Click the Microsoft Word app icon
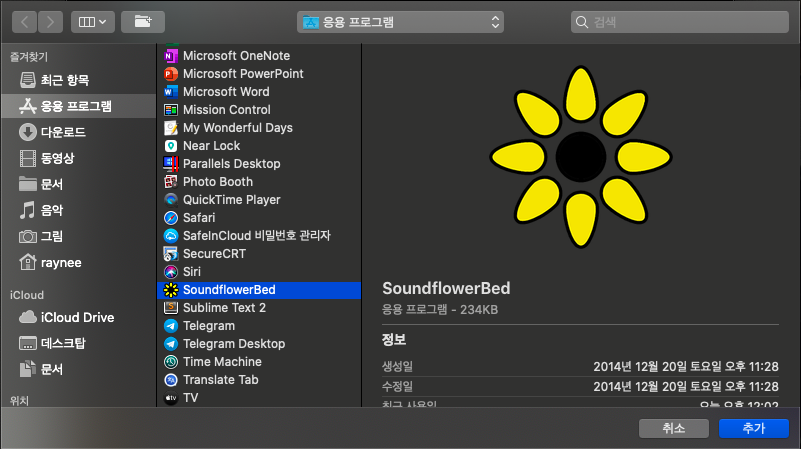The width and height of the screenshot is (801, 449). tap(171, 92)
